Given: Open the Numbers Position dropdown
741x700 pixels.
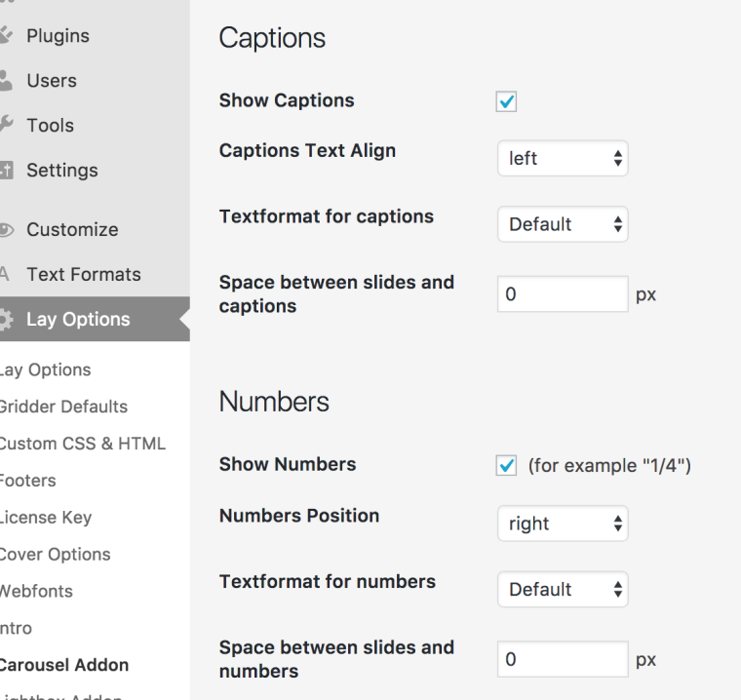Looking at the screenshot, I should pyautogui.click(x=563, y=524).
